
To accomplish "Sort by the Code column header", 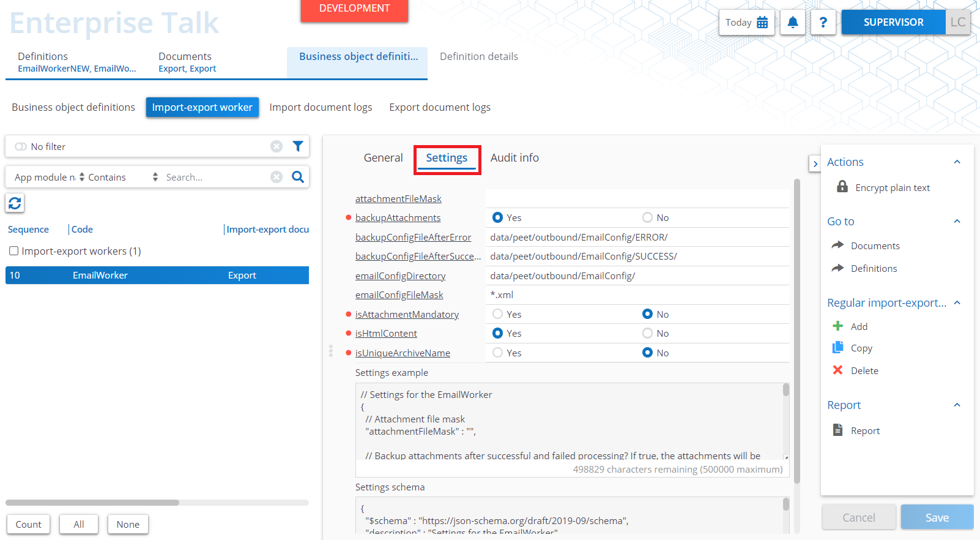I will [x=82, y=229].
